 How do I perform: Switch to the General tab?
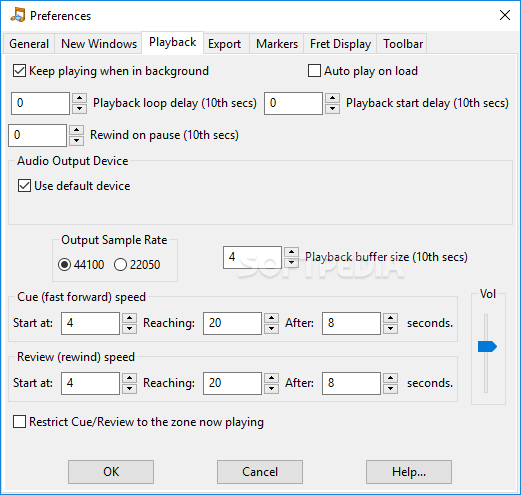[x=29, y=44]
